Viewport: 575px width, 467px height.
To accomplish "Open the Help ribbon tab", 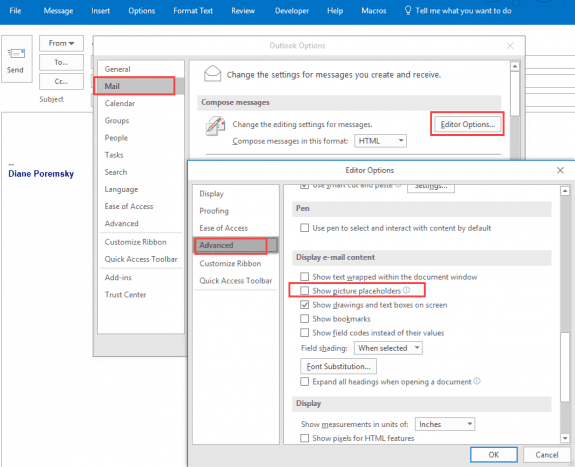I will coord(335,11).
